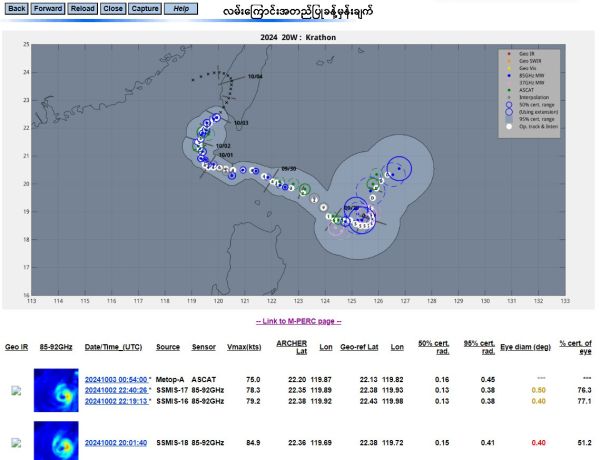This screenshot has height=460, width=600.
Task: Click the Close button in toolbar
Action: point(113,9)
